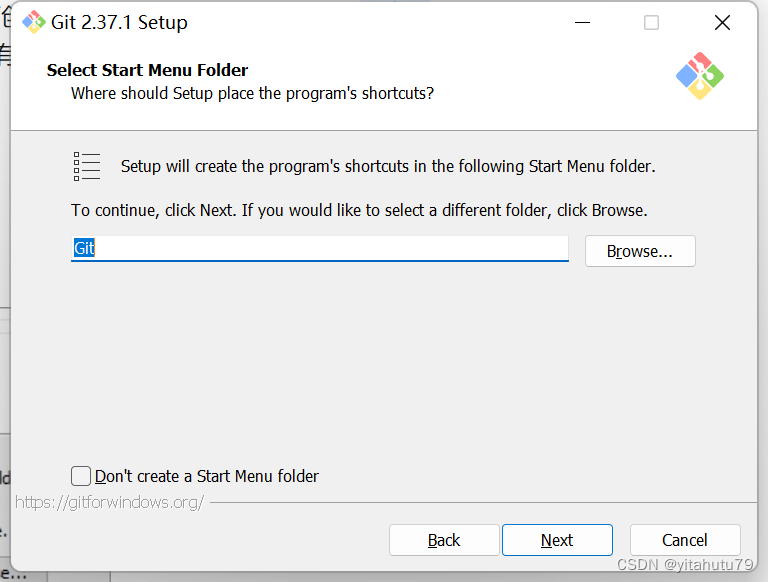This screenshot has width=768, height=582.
Task: Focus the Start Menu folder name field
Action: [x=320, y=248]
